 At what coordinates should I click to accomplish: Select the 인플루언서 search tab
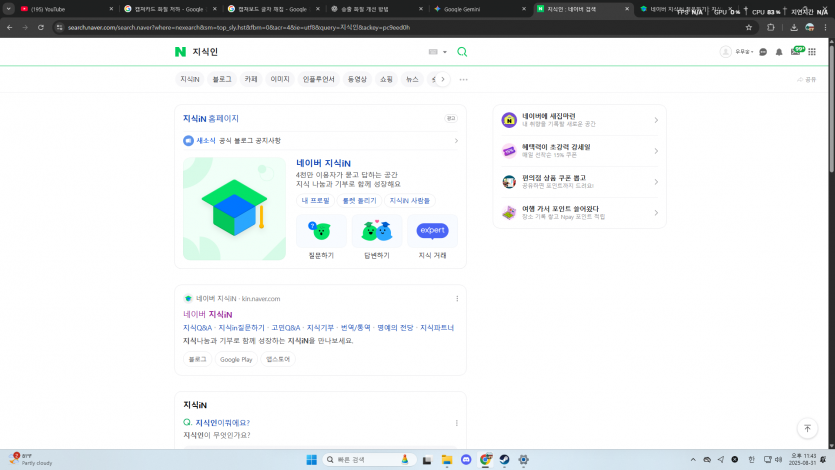pyautogui.click(x=318, y=79)
